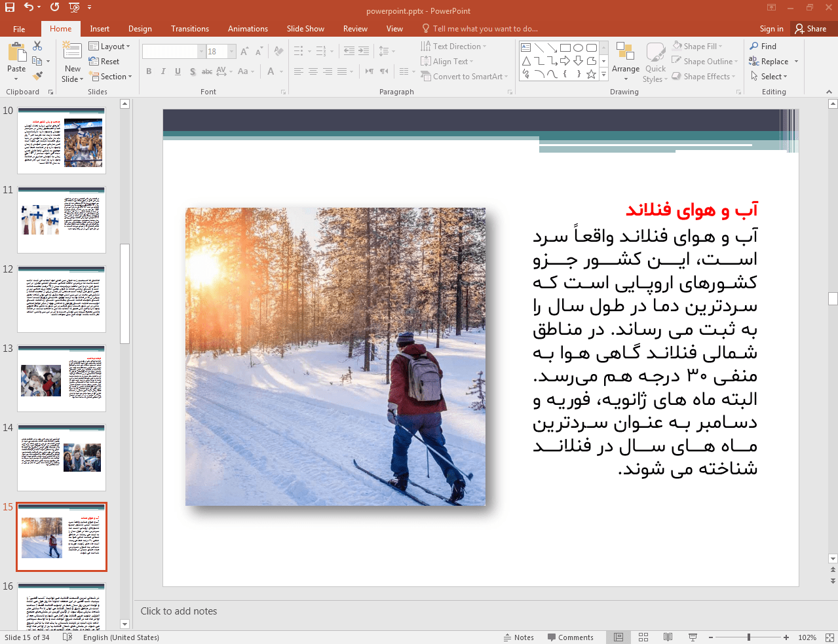Toggle Strikethrough formatting
838x644 pixels.
[x=206, y=71]
